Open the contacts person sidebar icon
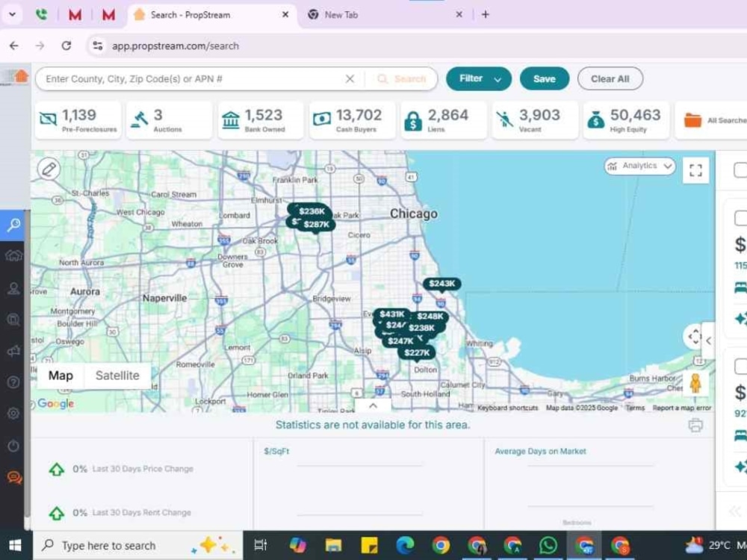 (x=13, y=288)
